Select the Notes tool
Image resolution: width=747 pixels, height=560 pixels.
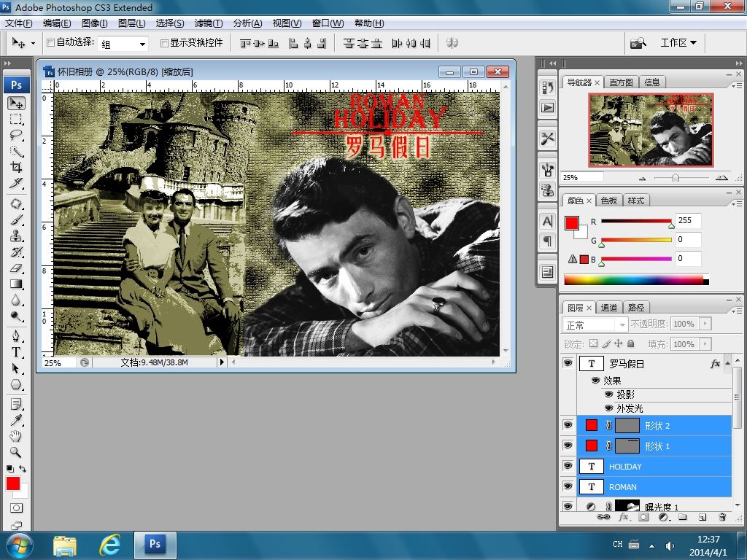click(16, 404)
